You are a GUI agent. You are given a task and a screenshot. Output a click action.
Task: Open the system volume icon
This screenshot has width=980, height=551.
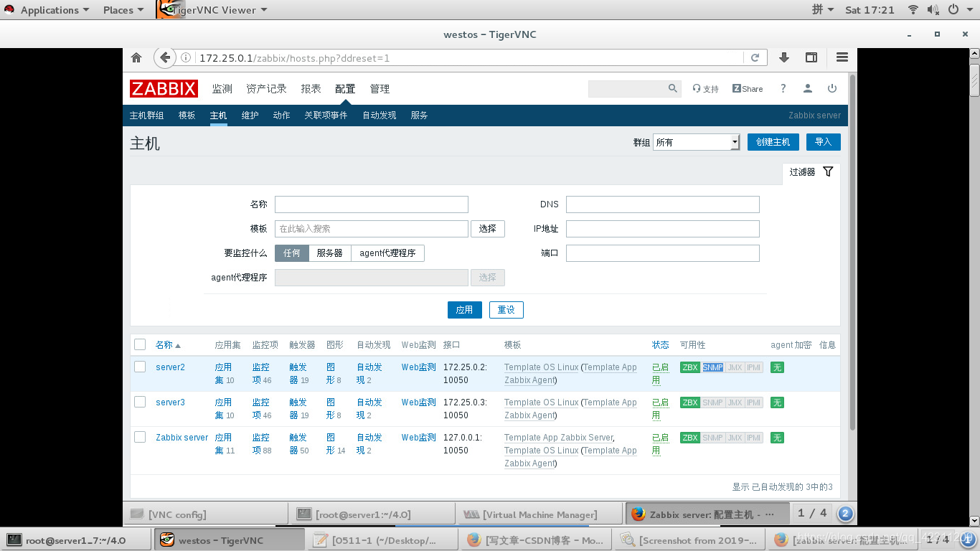click(x=933, y=10)
